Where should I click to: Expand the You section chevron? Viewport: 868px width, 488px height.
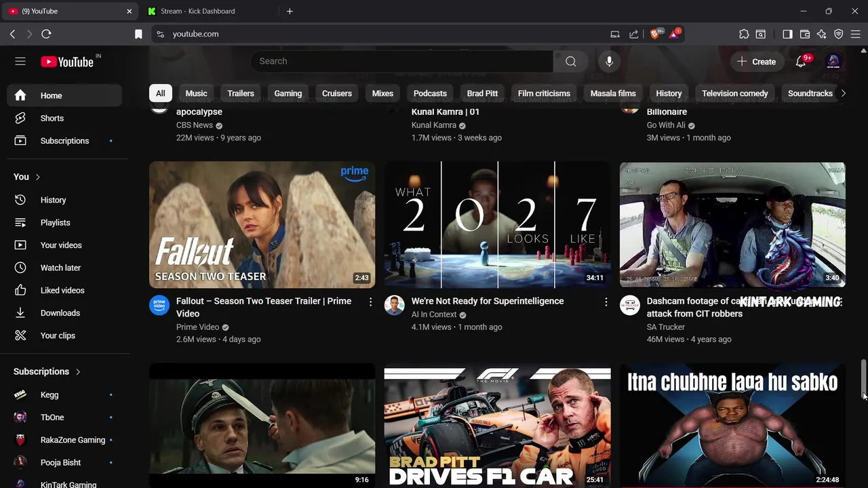[37, 177]
